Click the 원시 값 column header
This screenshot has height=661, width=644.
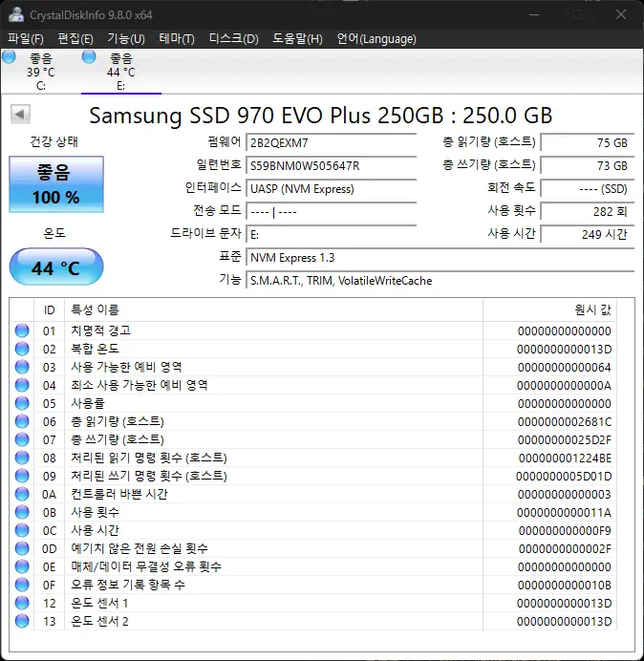pos(549,310)
